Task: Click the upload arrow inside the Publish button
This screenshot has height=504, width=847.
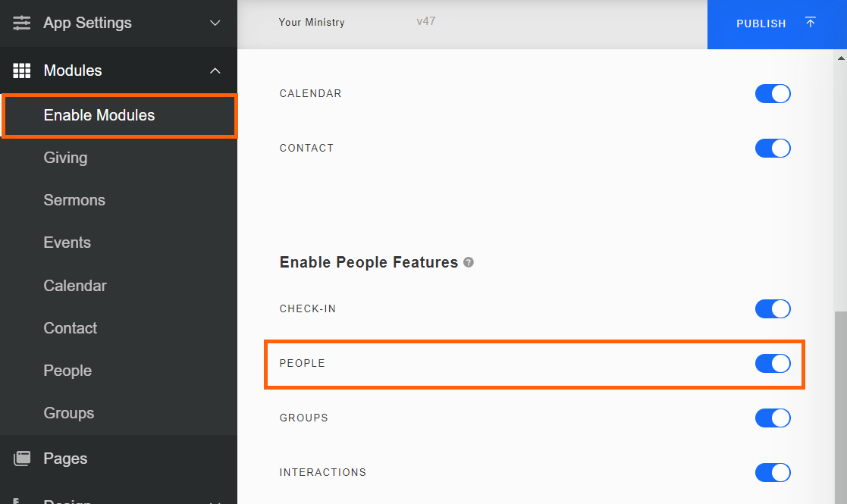Action: pos(811,23)
